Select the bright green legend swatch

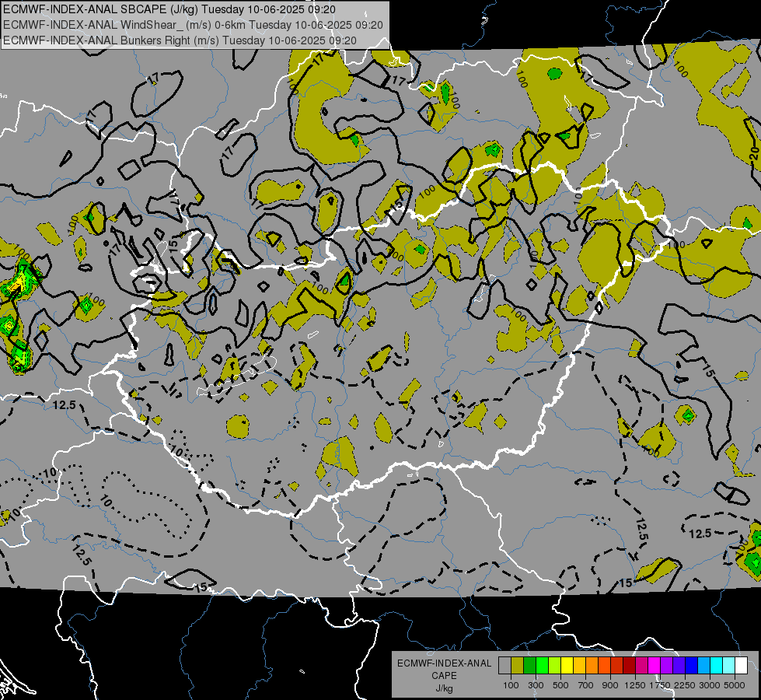coord(542,665)
